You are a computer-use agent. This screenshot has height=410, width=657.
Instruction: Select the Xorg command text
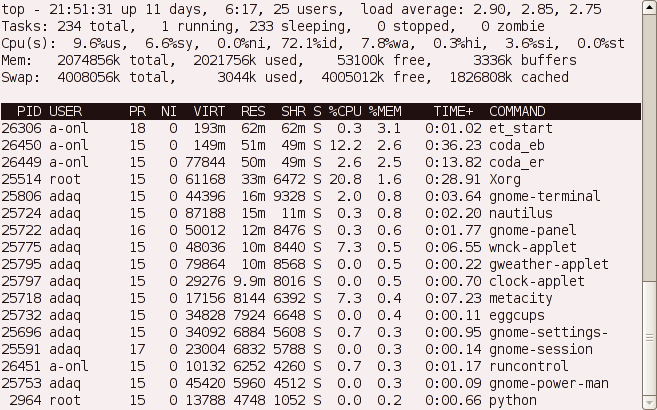pos(505,180)
